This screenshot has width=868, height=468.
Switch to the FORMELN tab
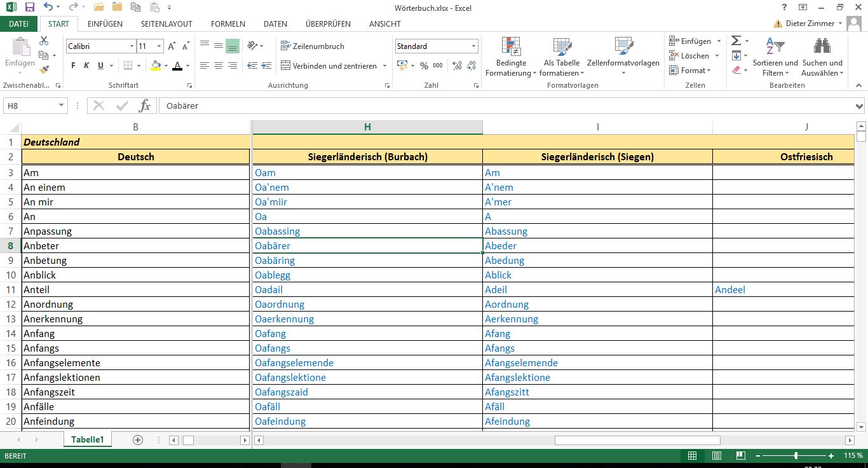228,24
